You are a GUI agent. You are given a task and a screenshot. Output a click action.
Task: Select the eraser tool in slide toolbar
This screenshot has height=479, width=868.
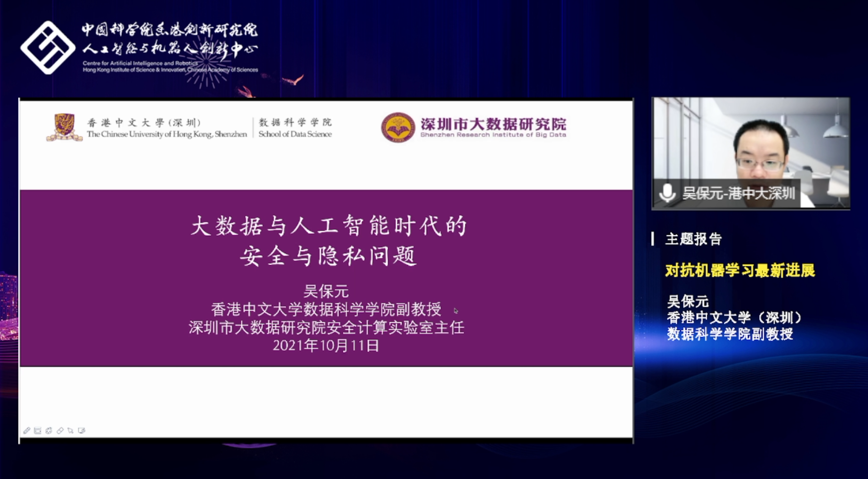tap(60, 430)
